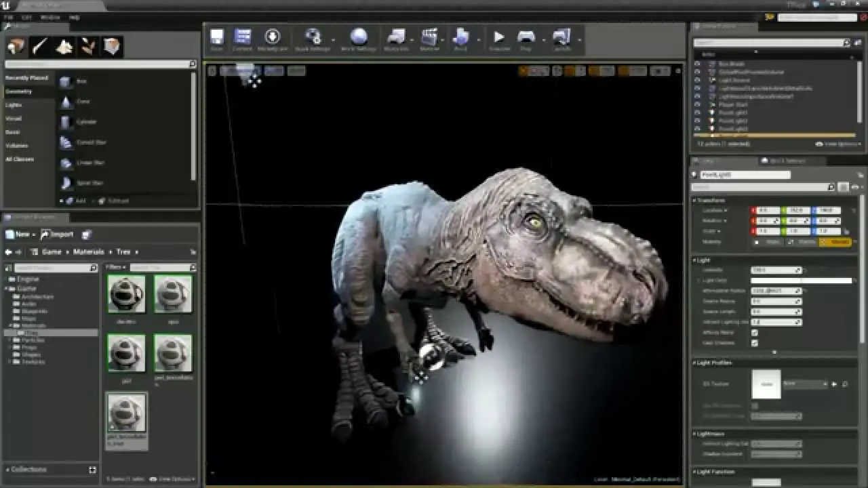Screen dimensions: 868x488
Task: Open the Content Browser via toolbar icon
Action: point(242,37)
